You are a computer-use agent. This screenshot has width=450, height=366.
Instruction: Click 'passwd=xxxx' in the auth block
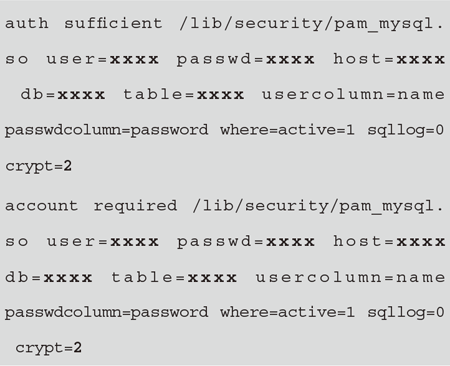tap(245, 60)
